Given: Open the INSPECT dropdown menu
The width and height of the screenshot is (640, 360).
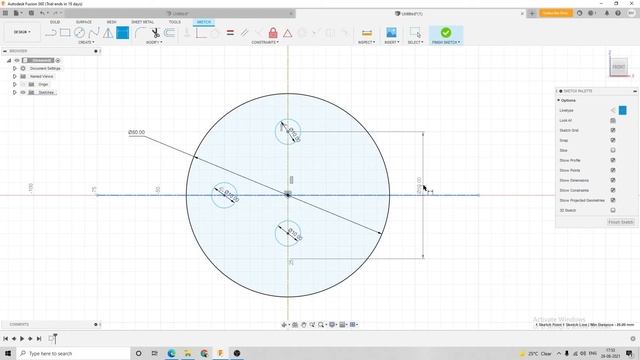Looking at the screenshot, I should (x=366, y=42).
